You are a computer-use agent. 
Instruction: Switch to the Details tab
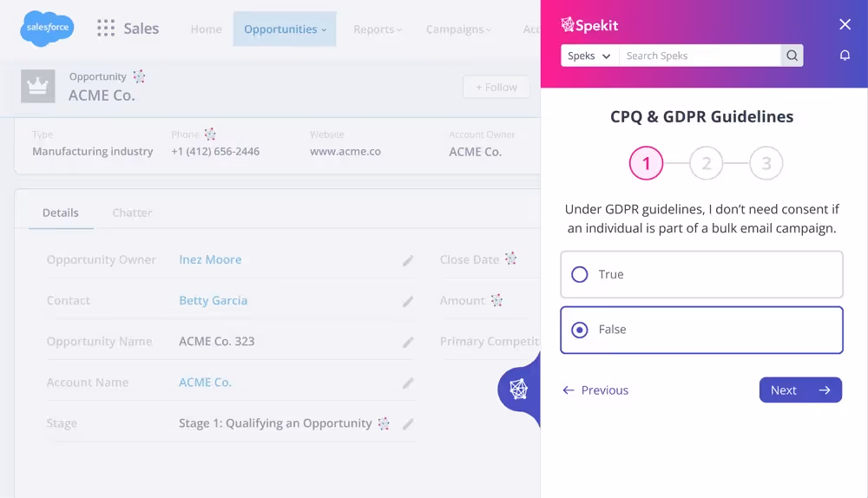pyautogui.click(x=61, y=213)
